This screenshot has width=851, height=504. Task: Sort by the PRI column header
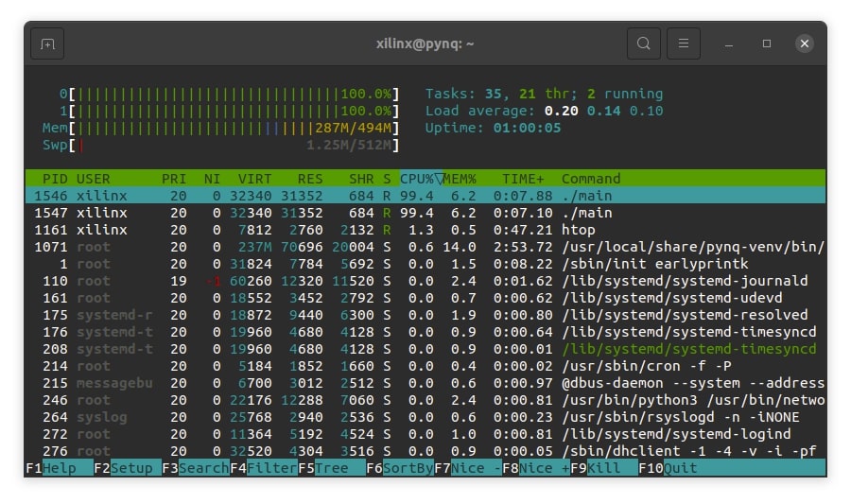tap(174, 179)
